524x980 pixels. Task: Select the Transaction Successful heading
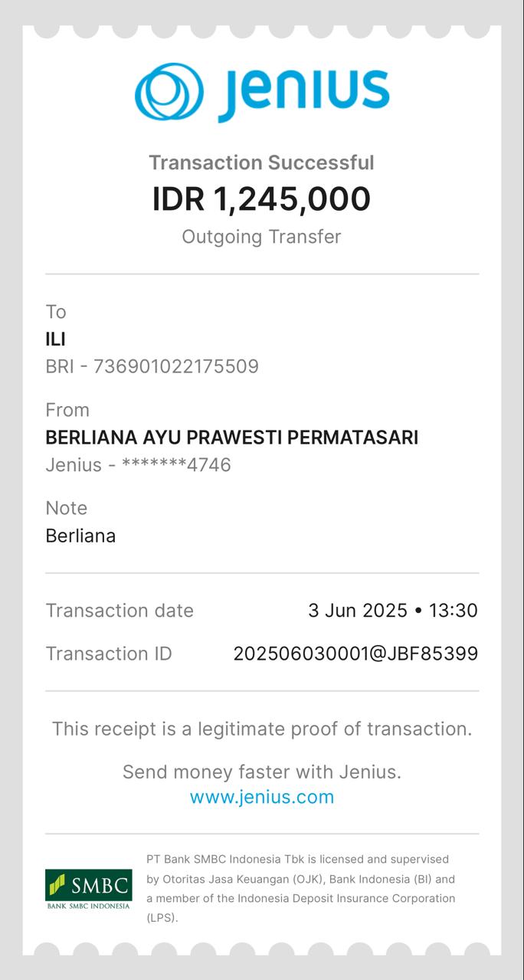click(261, 162)
